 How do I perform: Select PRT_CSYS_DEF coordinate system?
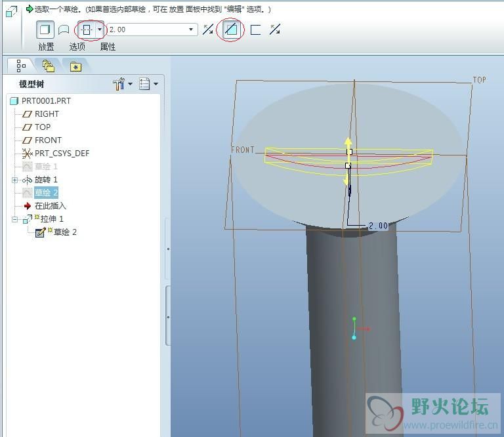[x=56, y=154]
